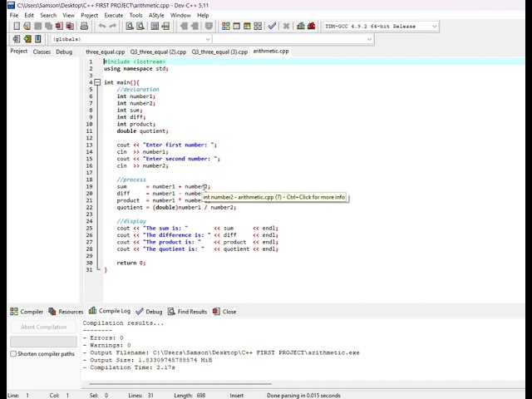Collapse the main() fold marker at line 4

pos(97,82)
